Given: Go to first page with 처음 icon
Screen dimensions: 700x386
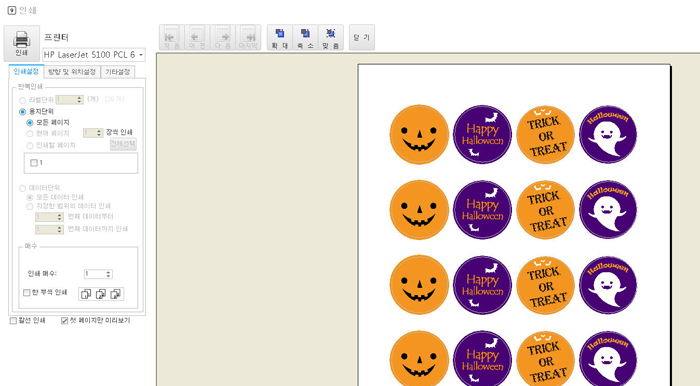Looking at the screenshot, I should (171, 37).
